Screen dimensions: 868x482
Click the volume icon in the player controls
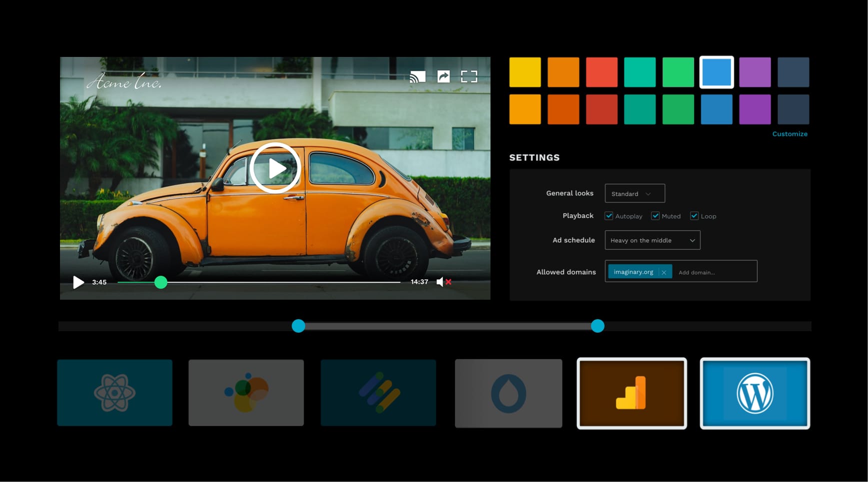point(439,282)
